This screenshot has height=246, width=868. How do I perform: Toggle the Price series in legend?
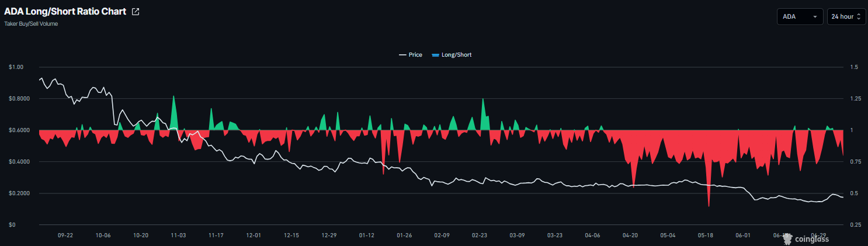pos(411,55)
